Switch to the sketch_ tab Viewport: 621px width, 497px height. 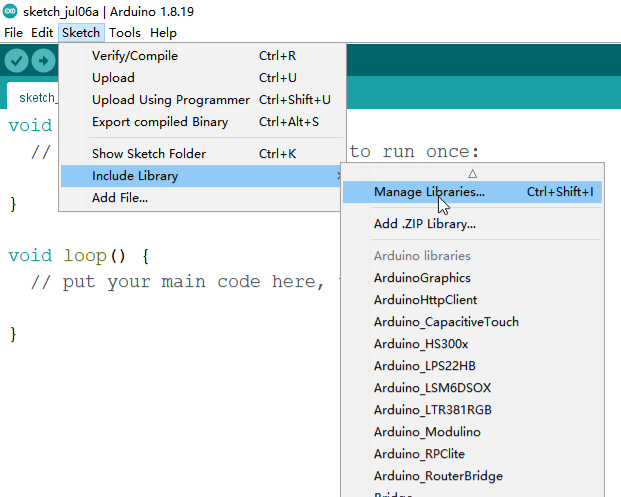point(33,97)
